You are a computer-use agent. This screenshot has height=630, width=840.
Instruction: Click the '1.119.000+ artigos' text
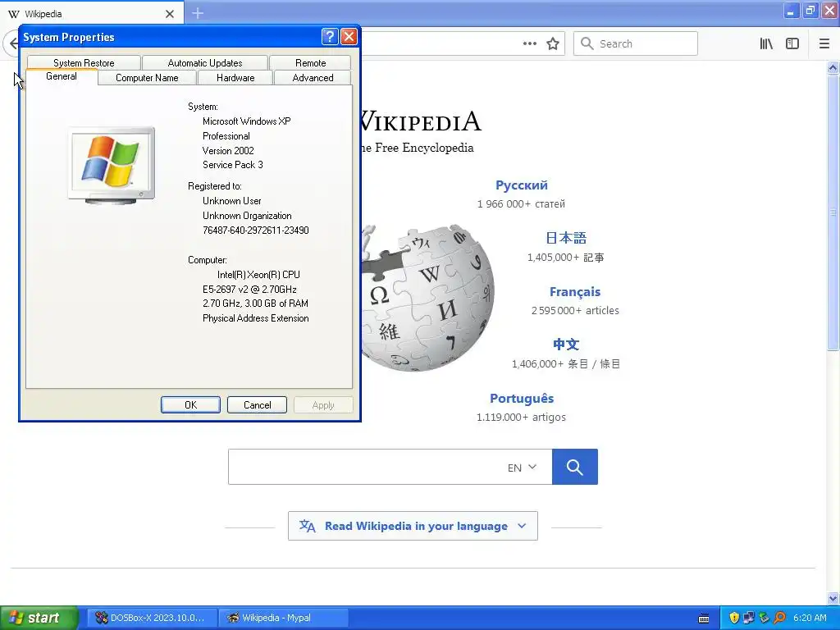521,418
